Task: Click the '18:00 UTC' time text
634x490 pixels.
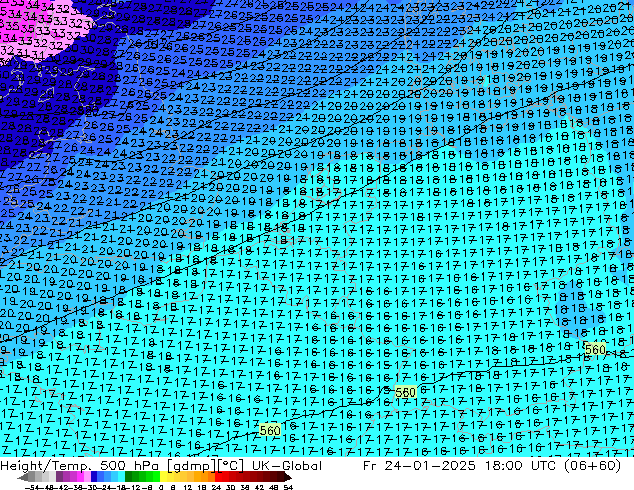Action: [520, 466]
